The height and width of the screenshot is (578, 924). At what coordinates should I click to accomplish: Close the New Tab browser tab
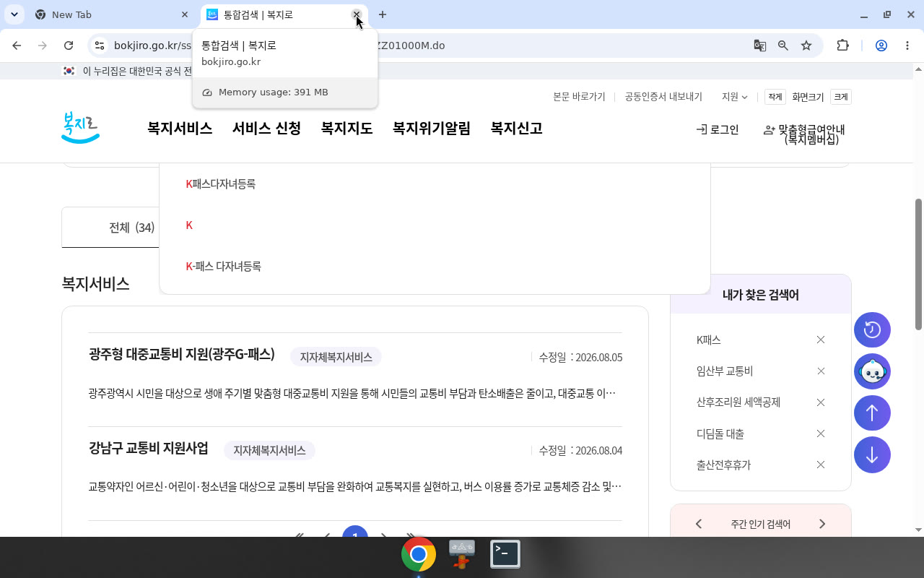(x=185, y=14)
